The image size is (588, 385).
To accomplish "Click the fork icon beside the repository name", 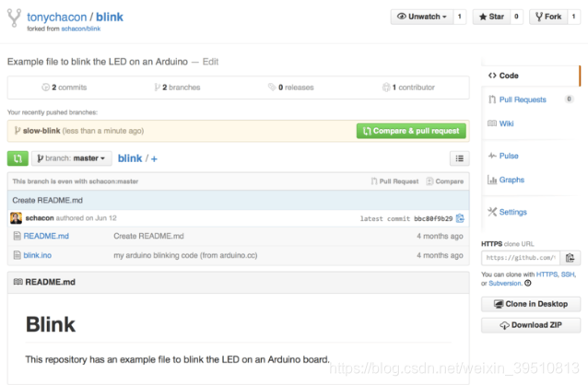I will (14, 18).
